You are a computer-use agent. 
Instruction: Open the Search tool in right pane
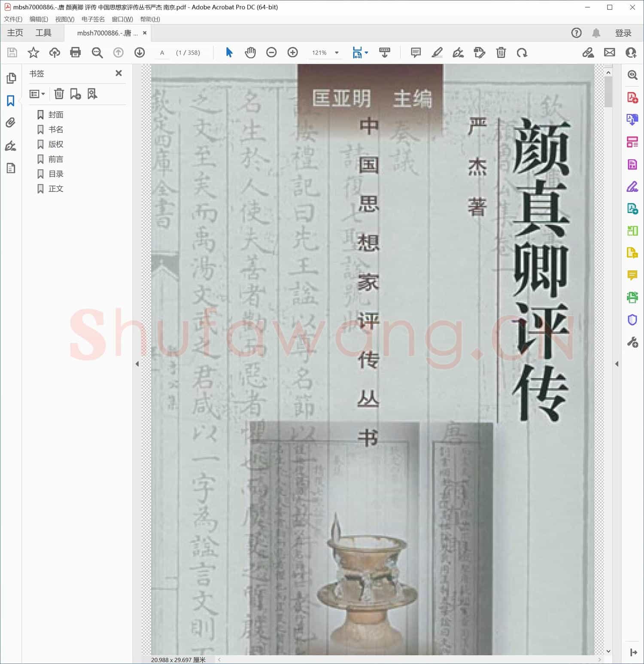point(632,76)
